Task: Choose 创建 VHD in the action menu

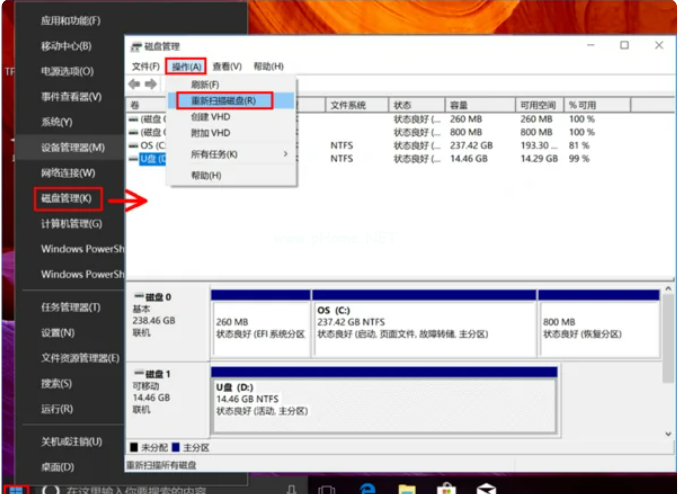Action: (x=210, y=117)
